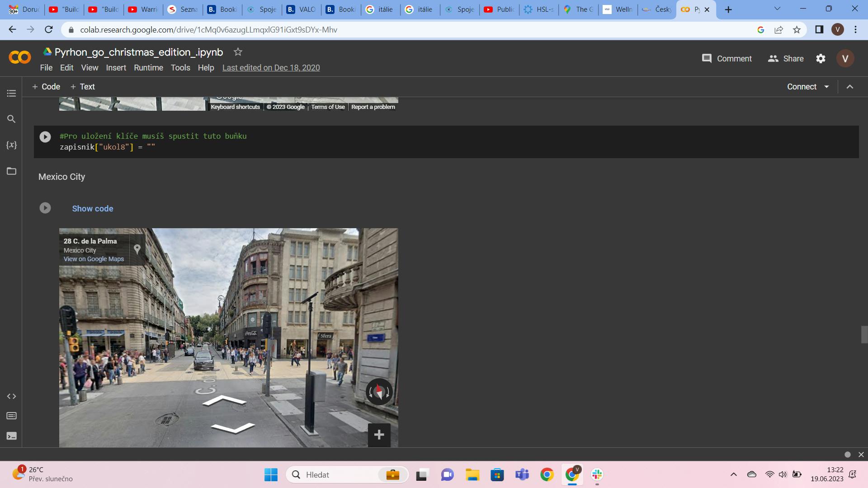The image size is (868, 488).
Task: Open the Colab home logo
Action: 20,57
